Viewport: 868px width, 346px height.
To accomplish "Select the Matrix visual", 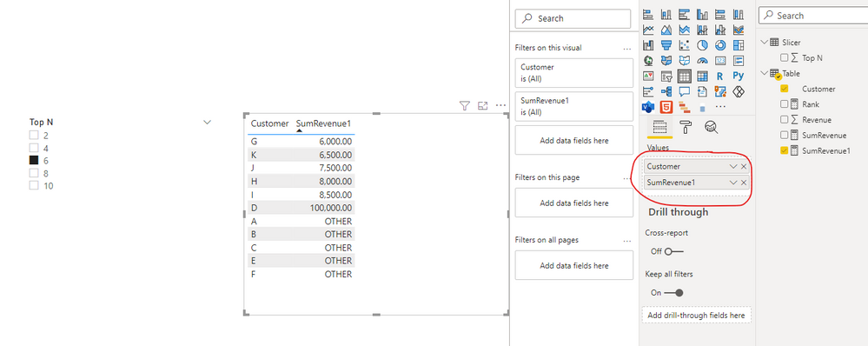I will (x=703, y=76).
